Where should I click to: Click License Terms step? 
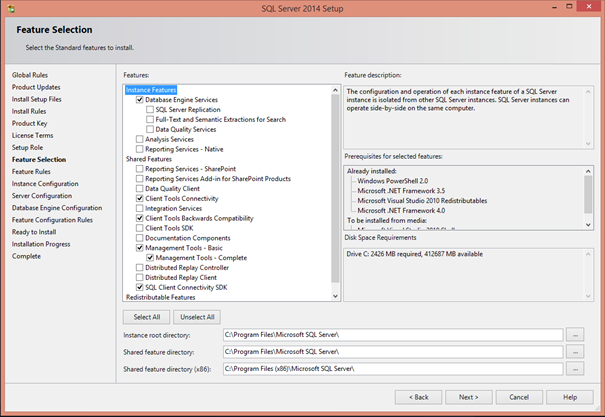point(32,135)
